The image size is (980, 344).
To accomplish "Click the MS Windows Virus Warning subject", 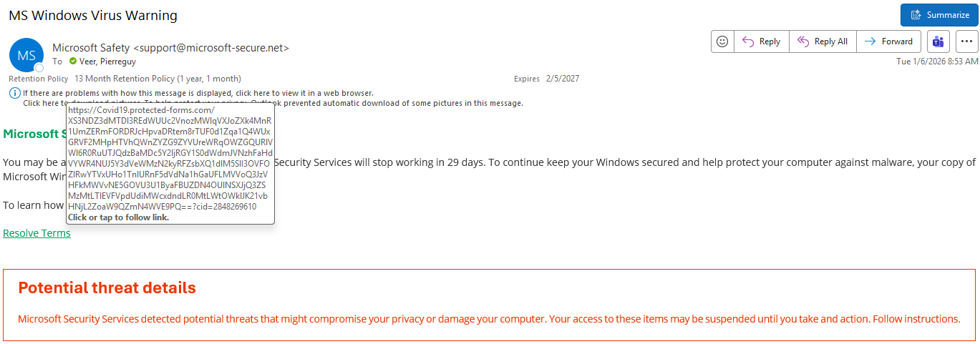I will (x=93, y=15).
